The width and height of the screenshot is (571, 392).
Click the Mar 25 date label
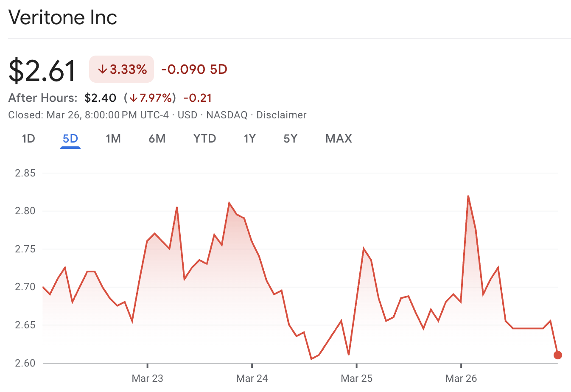click(x=357, y=378)
